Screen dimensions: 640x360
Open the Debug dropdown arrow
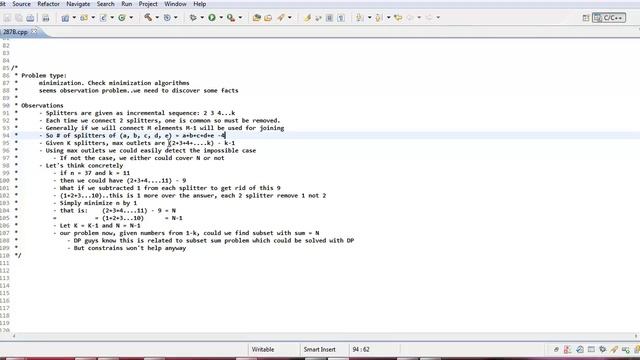[x=202, y=18]
